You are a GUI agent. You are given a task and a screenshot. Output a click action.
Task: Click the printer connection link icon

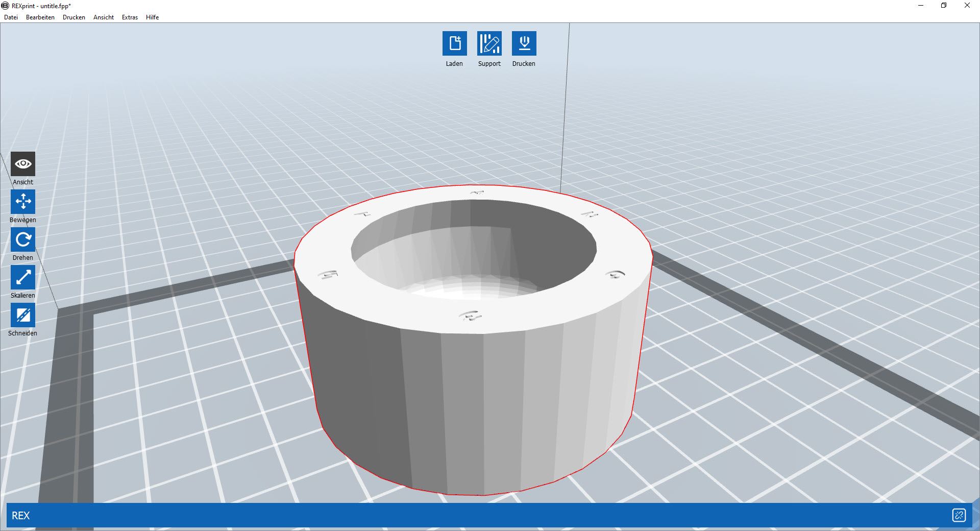pyautogui.click(x=959, y=515)
